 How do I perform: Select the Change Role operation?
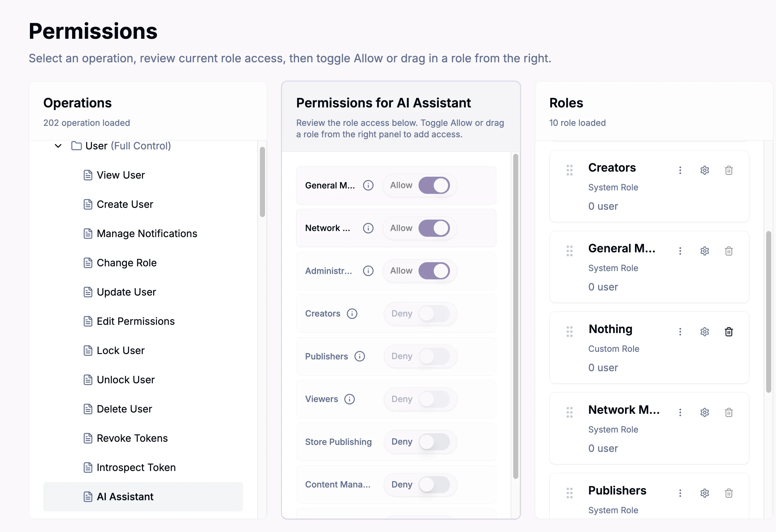coord(143,263)
